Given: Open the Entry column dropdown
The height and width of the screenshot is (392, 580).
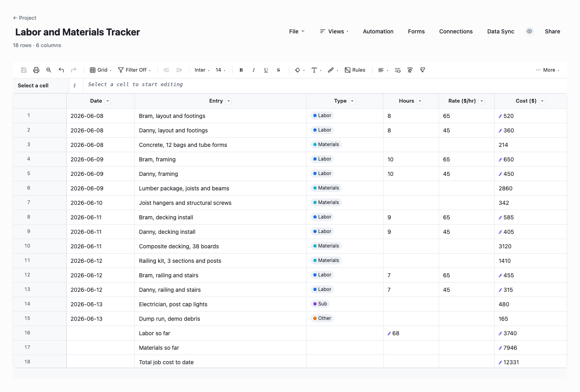Looking at the screenshot, I should pyautogui.click(x=228, y=101).
